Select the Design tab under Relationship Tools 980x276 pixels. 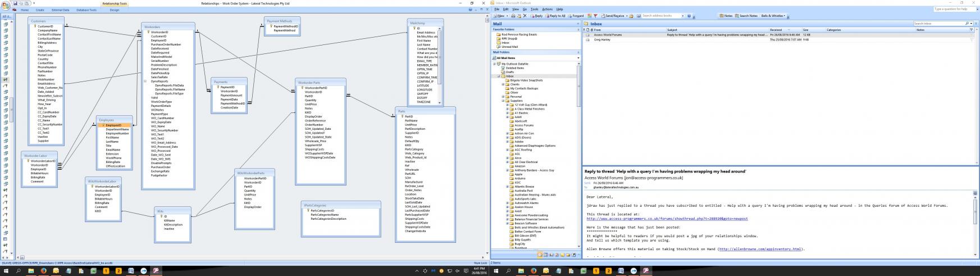(x=115, y=10)
